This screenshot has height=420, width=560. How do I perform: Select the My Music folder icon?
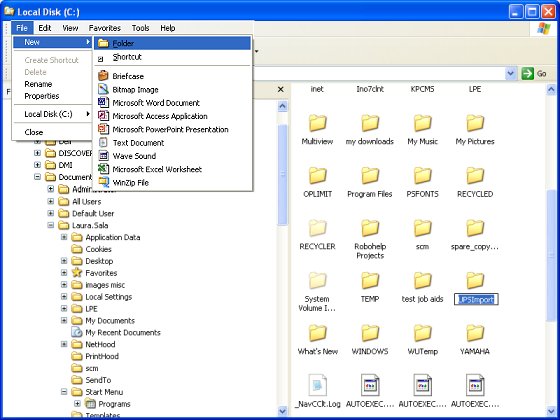click(x=422, y=123)
